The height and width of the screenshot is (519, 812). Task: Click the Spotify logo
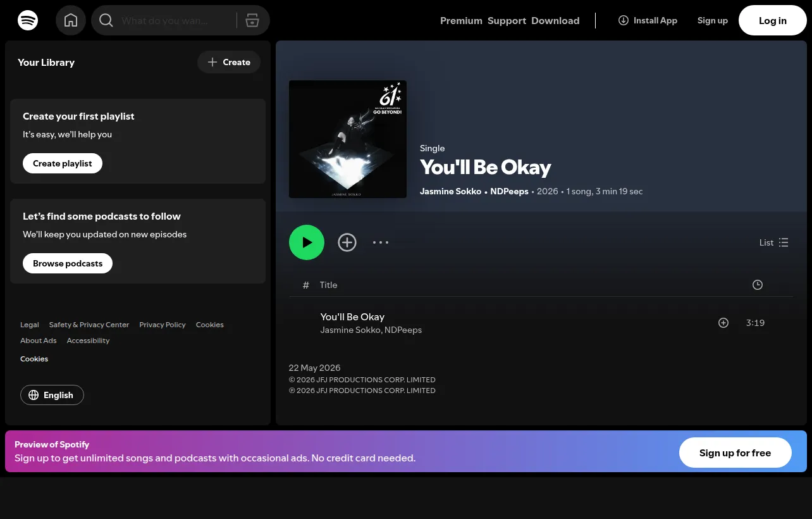tap(28, 20)
